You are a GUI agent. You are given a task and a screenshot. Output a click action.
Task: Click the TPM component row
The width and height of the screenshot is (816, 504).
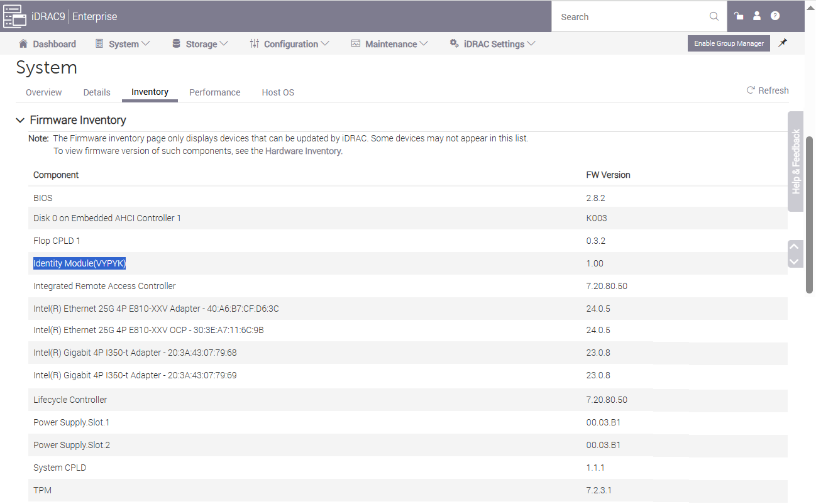coord(407,490)
